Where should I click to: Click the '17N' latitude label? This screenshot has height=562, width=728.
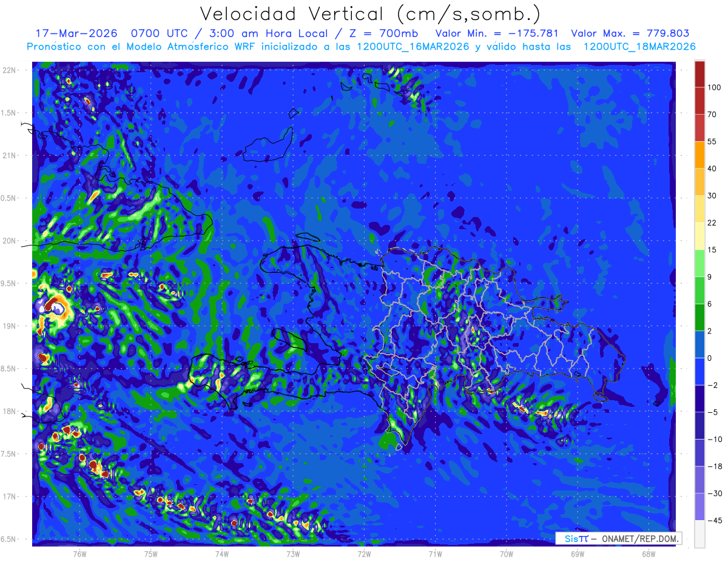point(10,497)
